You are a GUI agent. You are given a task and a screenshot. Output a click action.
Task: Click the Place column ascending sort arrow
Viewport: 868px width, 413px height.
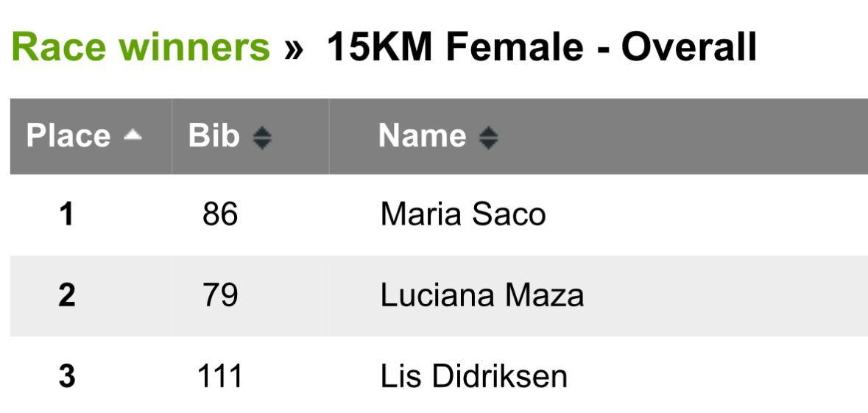pyautogui.click(x=133, y=135)
